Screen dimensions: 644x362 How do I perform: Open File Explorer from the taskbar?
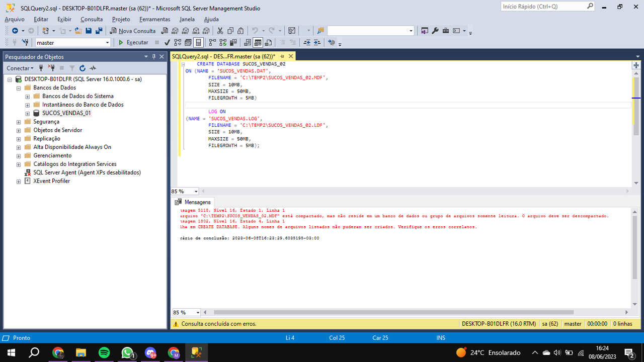[81, 352]
